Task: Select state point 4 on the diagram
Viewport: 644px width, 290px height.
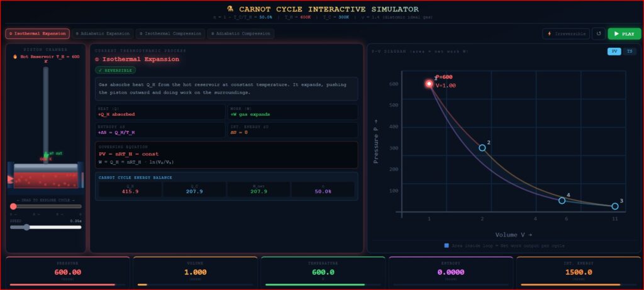Action: click(562, 201)
